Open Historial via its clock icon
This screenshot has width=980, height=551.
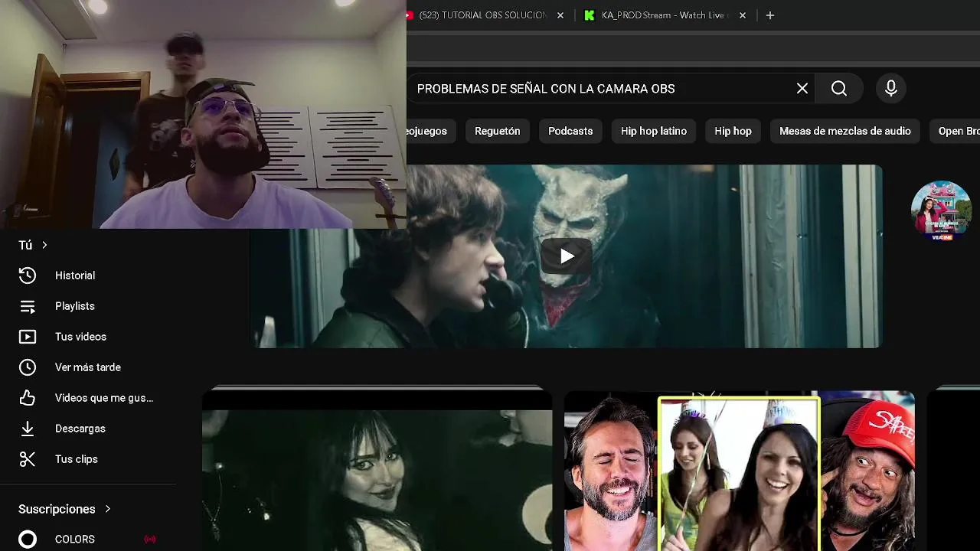[x=28, y=275]
